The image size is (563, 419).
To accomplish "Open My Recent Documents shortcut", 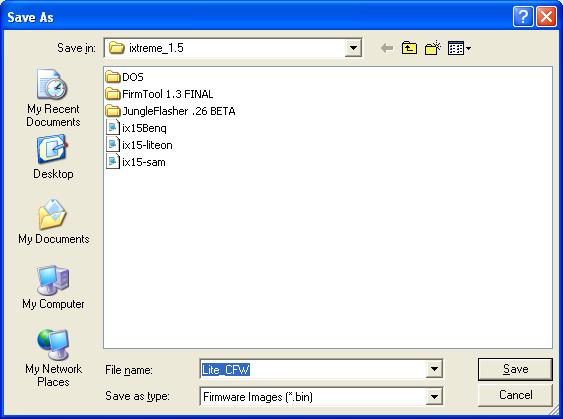I will click(x=53, y=98).
